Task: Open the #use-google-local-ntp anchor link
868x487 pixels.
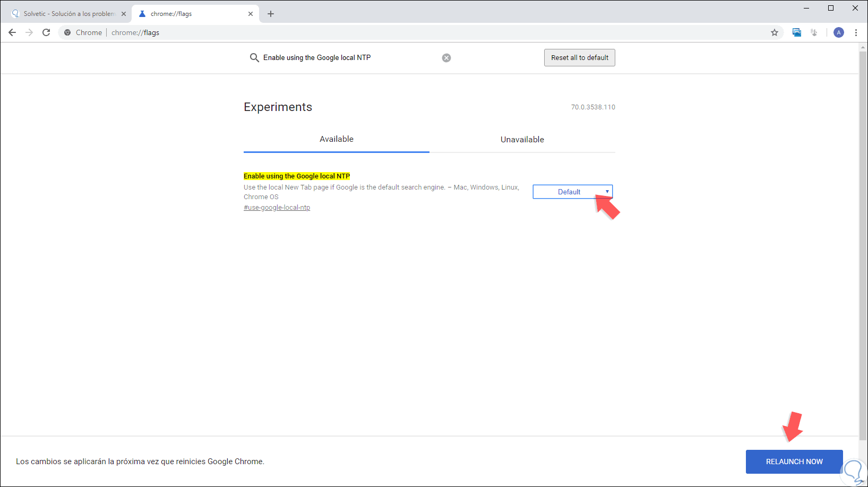Action: click(277, 208)
